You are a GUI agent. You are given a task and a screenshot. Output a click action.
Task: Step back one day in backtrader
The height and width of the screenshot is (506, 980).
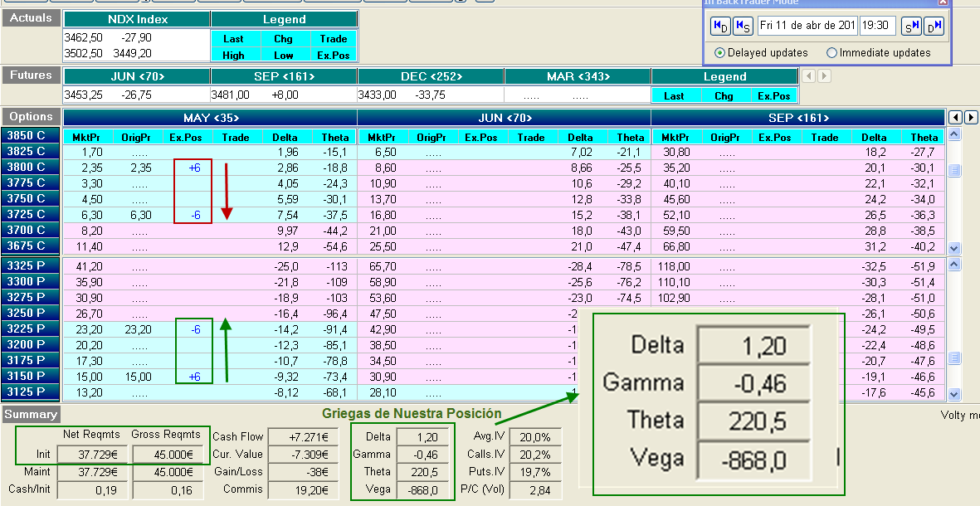(x=719, y=26)
